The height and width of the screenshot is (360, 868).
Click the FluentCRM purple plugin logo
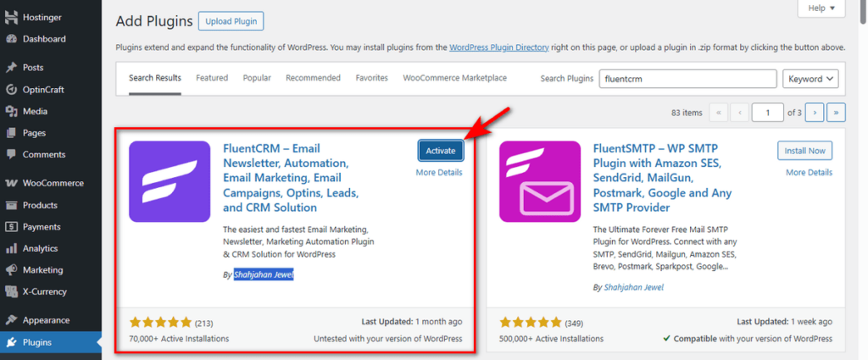[x=170, y=181]
